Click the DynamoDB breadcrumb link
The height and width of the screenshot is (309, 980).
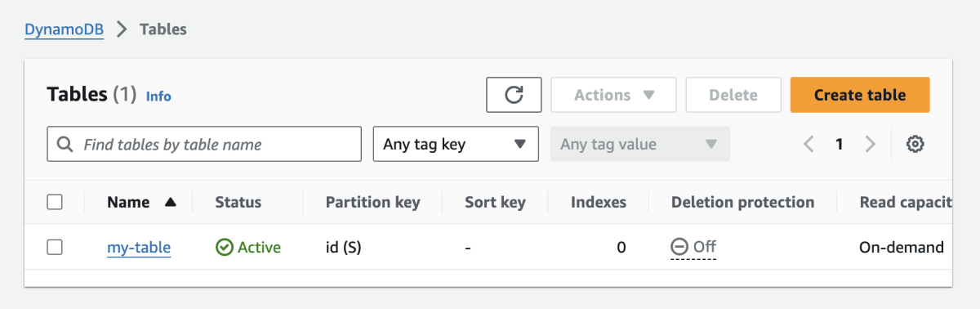(x=64, y=29)
